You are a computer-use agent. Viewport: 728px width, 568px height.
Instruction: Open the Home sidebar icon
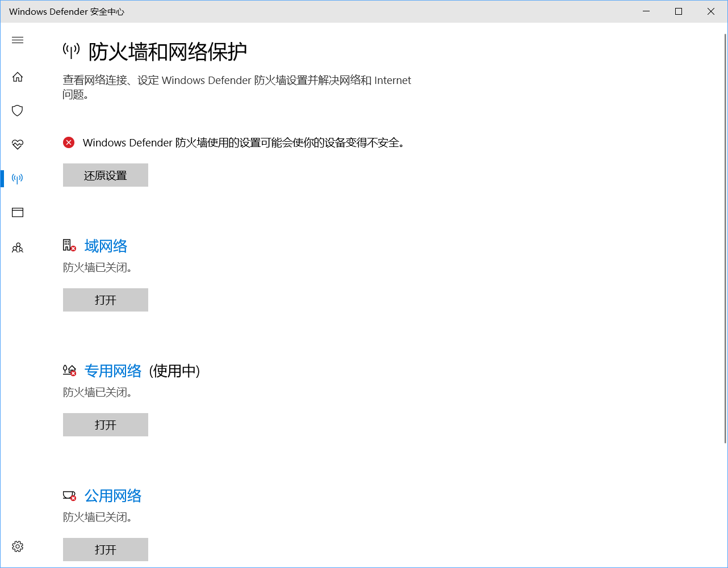click(17, 76)
